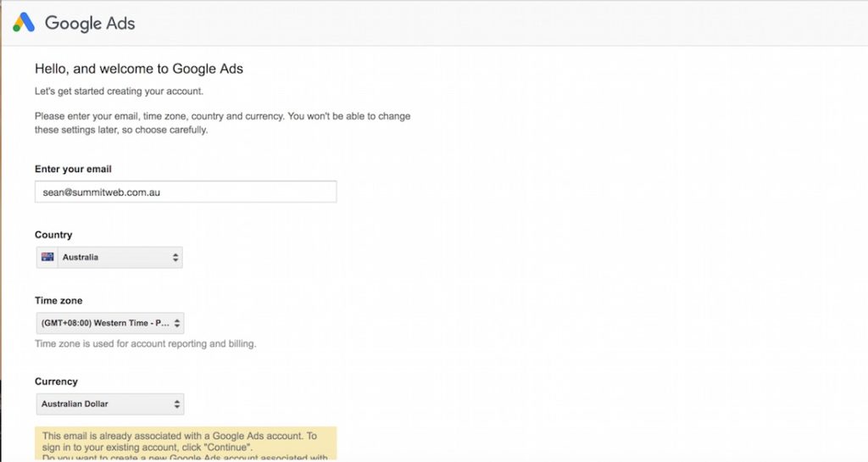
Task: Click the Australian flag icon in Country
Action: pyautogui.click(x=47, y=257)
